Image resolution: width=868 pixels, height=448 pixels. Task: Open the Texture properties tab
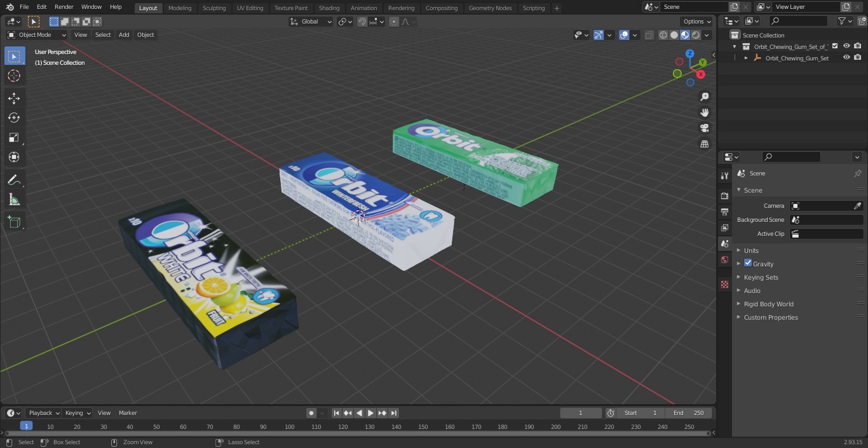724,284
